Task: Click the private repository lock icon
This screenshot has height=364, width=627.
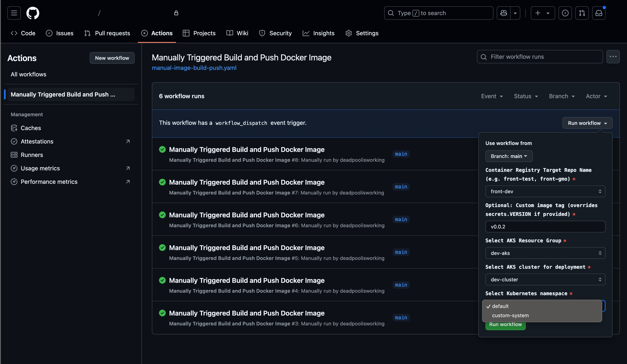Action: (176, 13)
